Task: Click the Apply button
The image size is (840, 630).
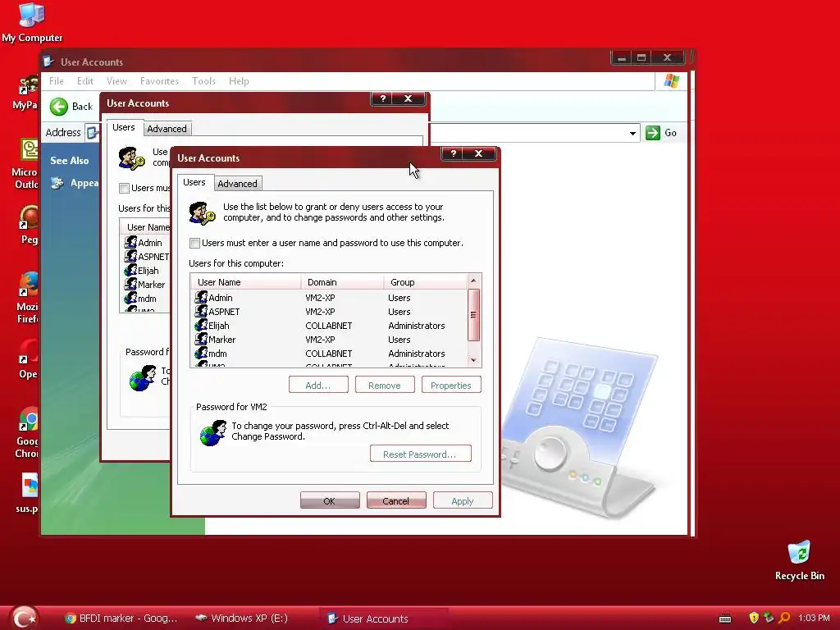Action: click(463, 501)
